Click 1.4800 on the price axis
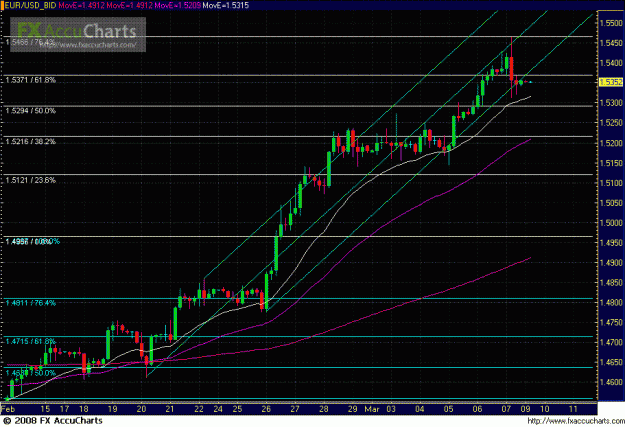Image resolution: width=625 pixels, height=427 pixels. pyautogui.click(x=611, y=303)
